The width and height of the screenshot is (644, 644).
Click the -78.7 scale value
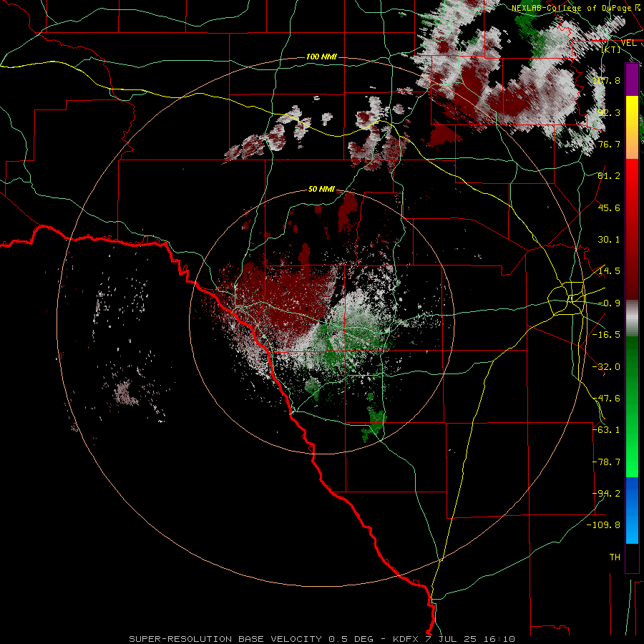(606, 462)
